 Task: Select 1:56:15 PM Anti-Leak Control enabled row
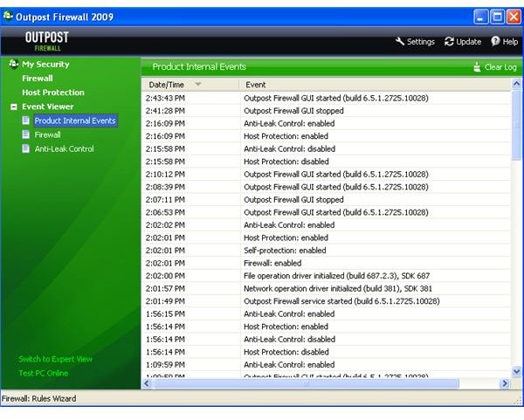tap(326, 313)
